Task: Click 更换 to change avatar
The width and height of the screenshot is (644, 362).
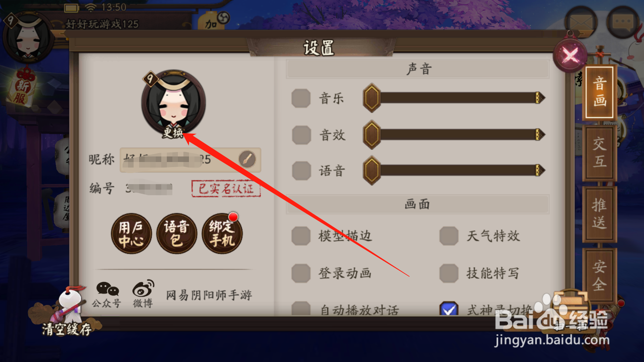Action: pos(173,132)
